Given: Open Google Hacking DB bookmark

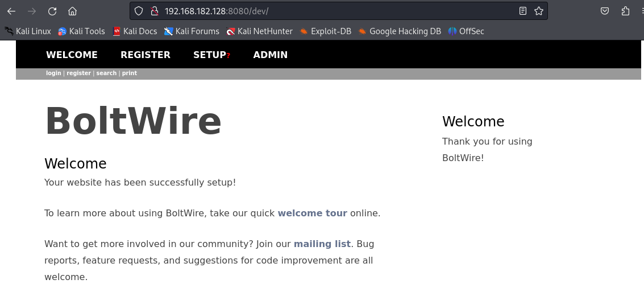Looking at the screenshot, I should pos(400,31).
